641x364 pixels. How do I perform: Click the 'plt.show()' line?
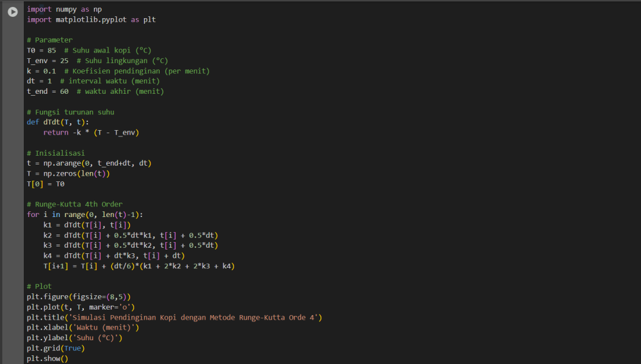pos(47,358)
